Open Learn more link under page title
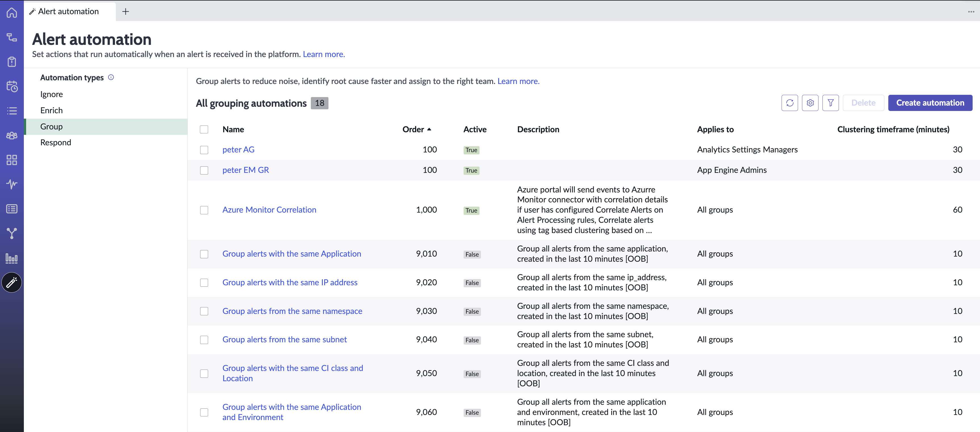 point(324,54)
